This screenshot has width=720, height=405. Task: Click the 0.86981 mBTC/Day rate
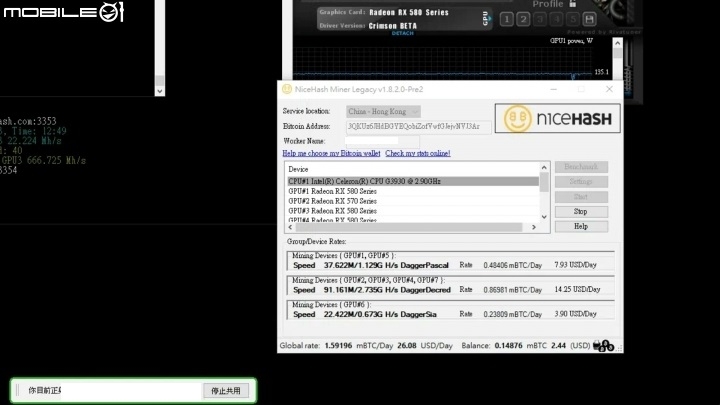coord(512,290)
